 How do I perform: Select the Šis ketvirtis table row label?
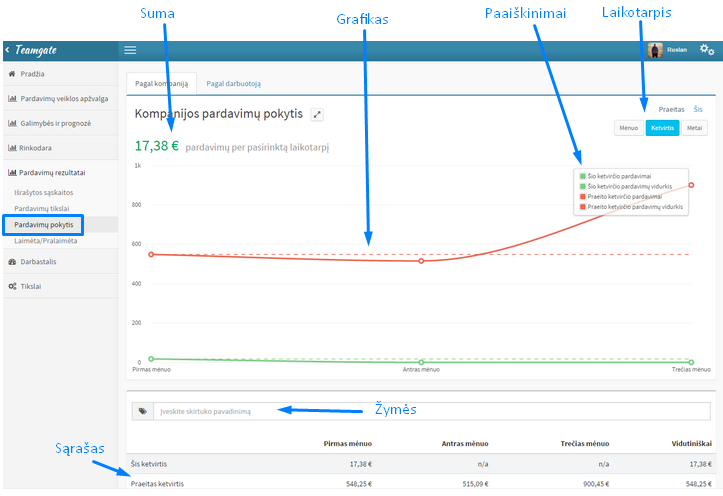coord(149,464)
